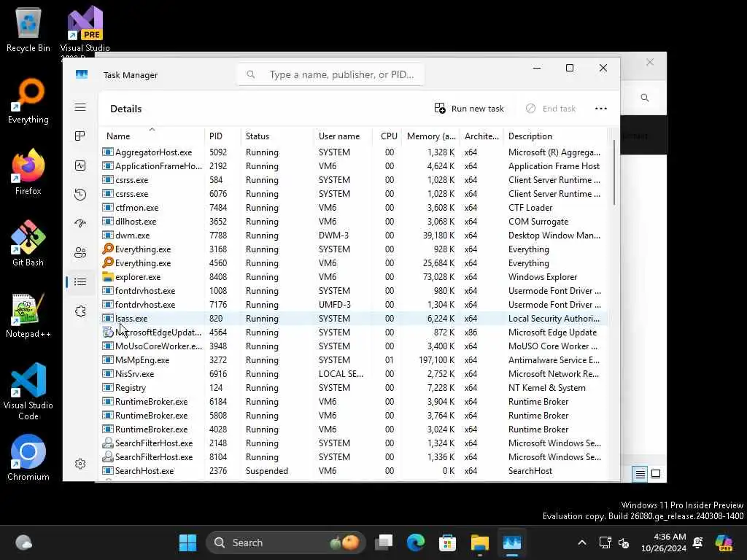The image size is (747, 560).
Task: Open the Performance page icon in sidebar
Action: 80,166
